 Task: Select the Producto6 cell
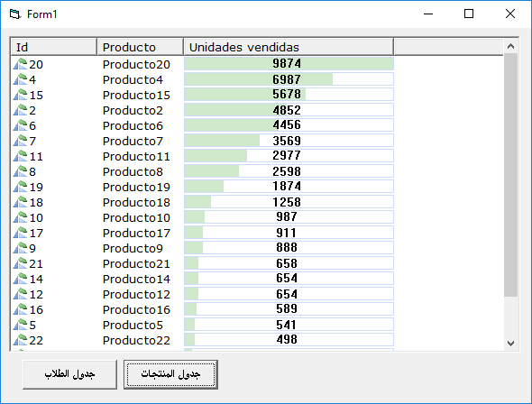[x=133, y=125]
